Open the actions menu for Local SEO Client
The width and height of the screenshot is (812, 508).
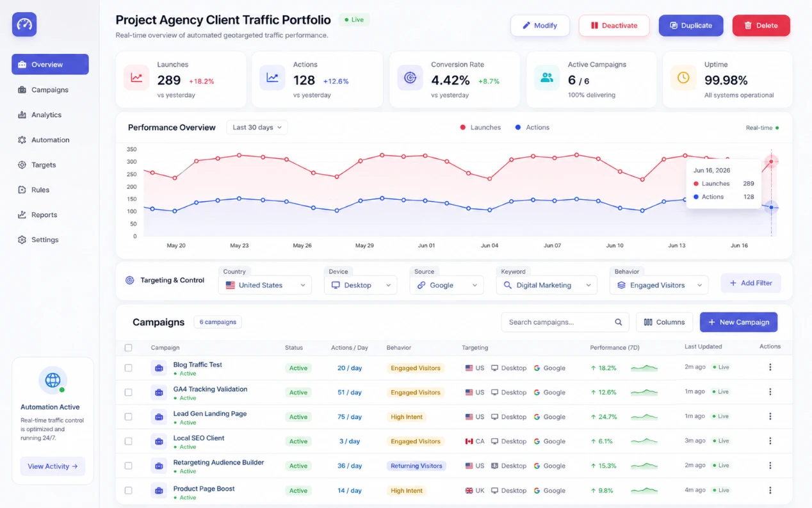770,441
